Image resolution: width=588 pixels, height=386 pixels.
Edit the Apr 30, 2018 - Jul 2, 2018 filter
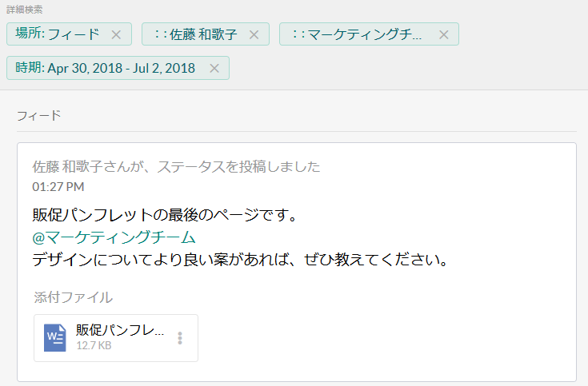106,68
